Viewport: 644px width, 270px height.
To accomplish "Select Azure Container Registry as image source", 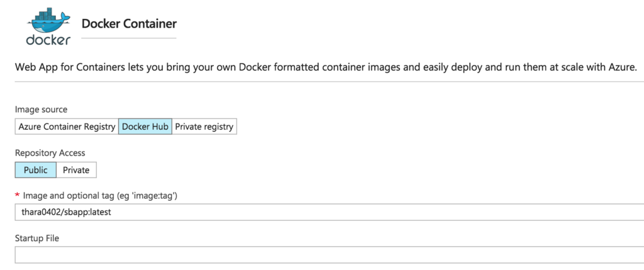I will (x=66, y=127).
